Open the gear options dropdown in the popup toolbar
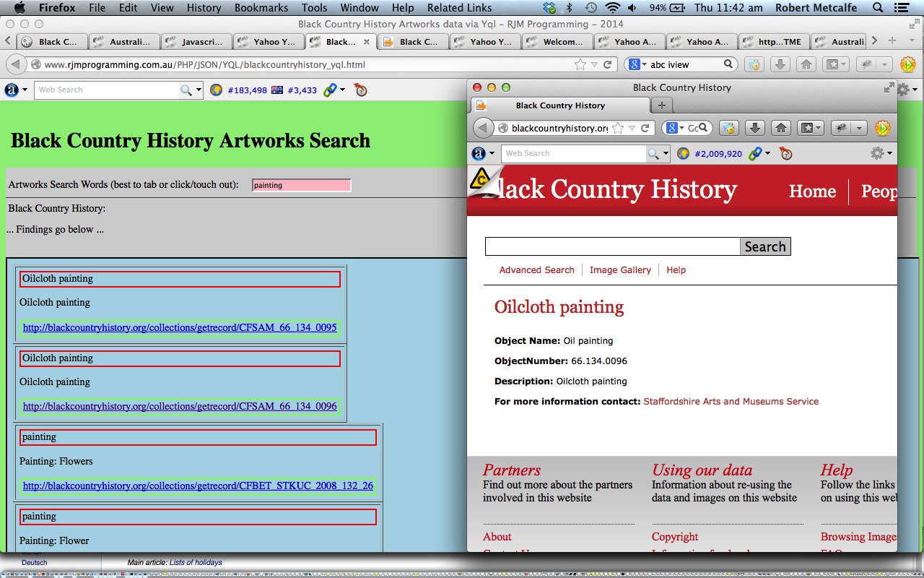 [x=881, y=153]
